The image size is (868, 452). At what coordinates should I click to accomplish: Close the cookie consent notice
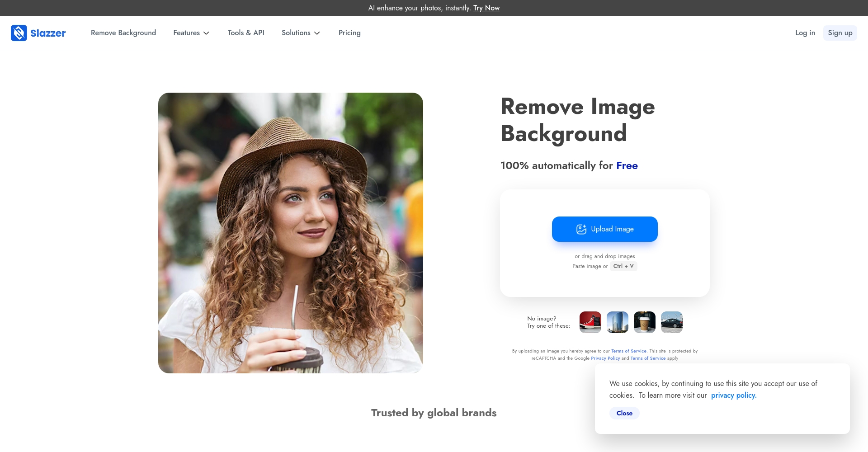coord(624,413)
